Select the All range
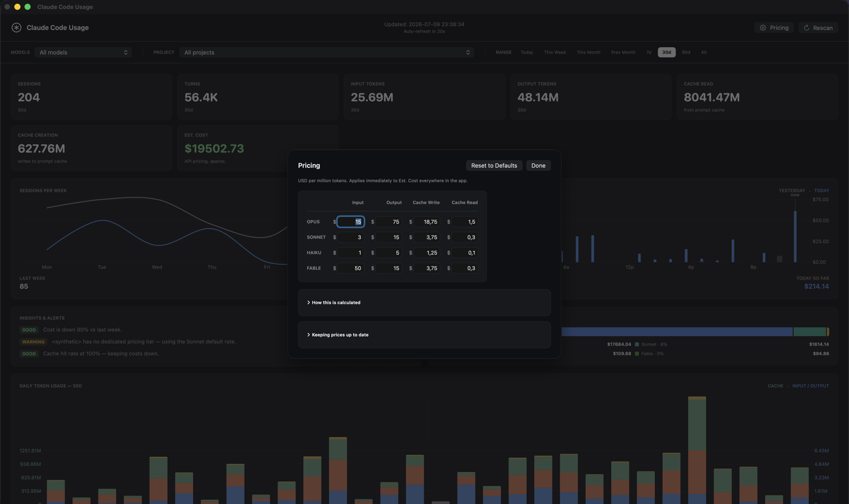 tap(704, 53)
